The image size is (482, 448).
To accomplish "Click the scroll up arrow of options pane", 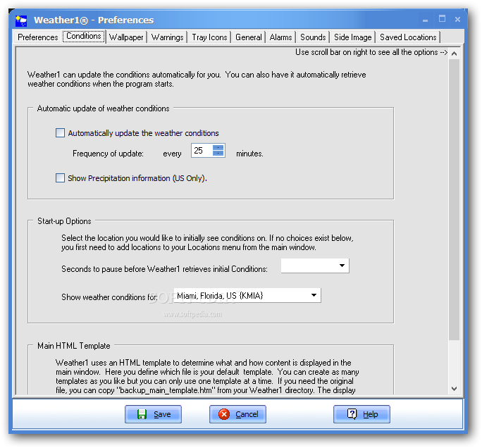I will coord(454,54).
